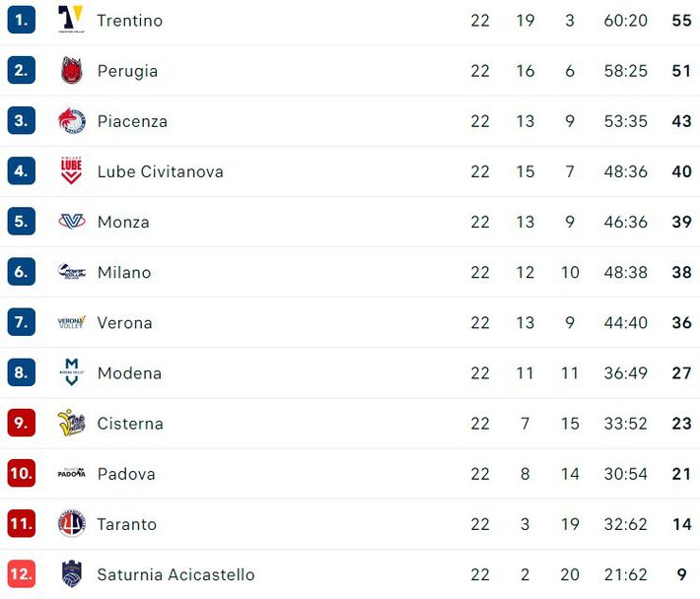700x599 pixels.
Task: Click the Padova team logo
Action: click(71, 474)
